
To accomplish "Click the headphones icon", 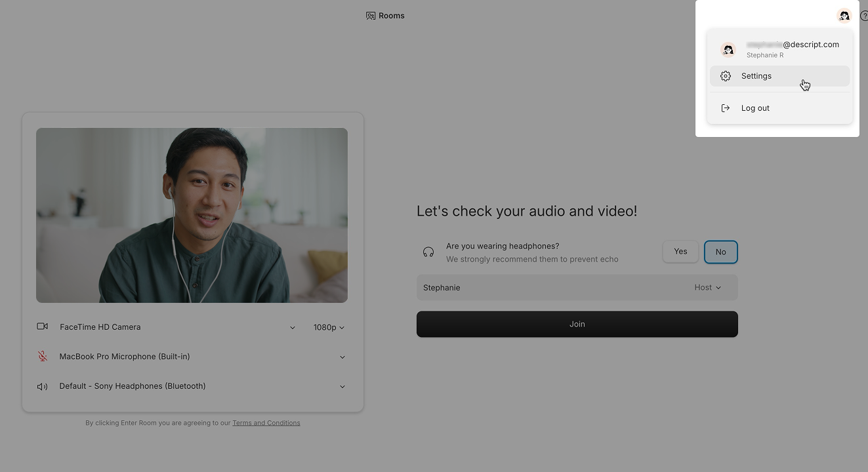I will coord(428,252).
